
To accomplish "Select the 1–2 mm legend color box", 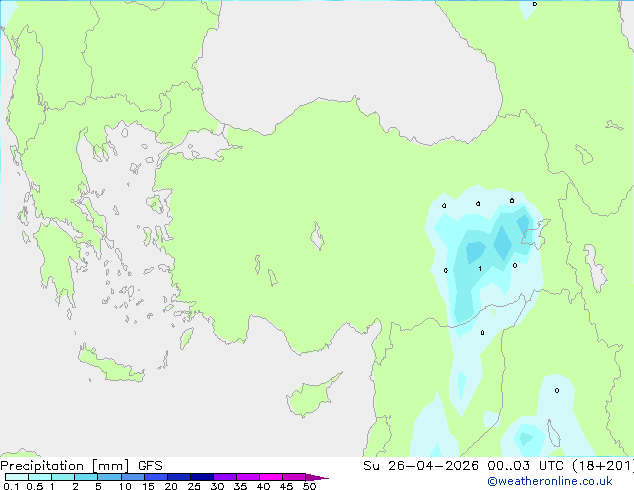I will [63, 477].
